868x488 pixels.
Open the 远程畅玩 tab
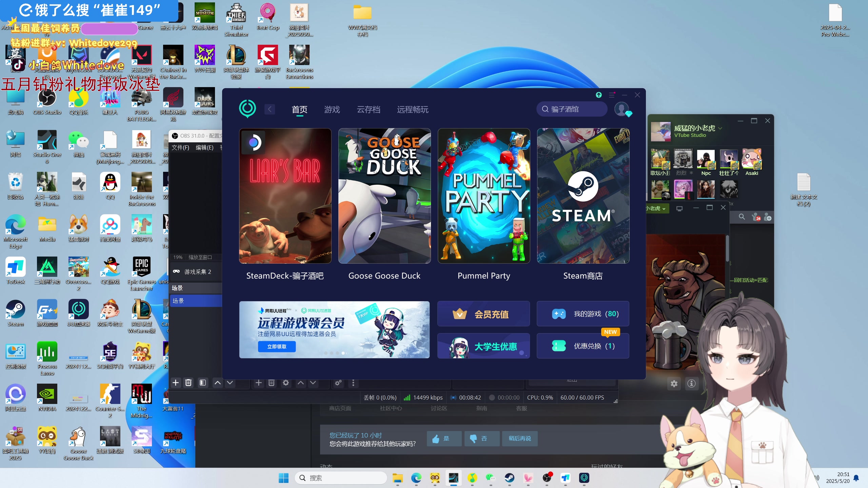(413, 109)
